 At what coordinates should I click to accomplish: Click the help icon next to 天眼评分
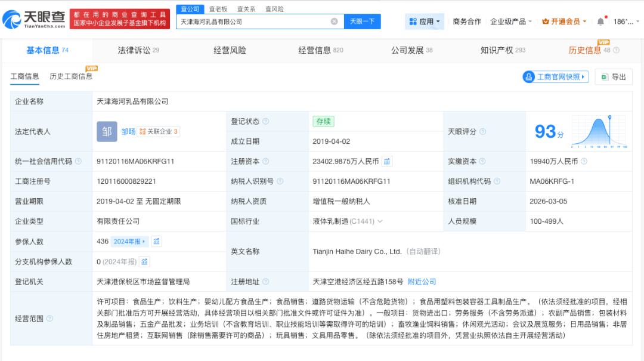point(482,132)
